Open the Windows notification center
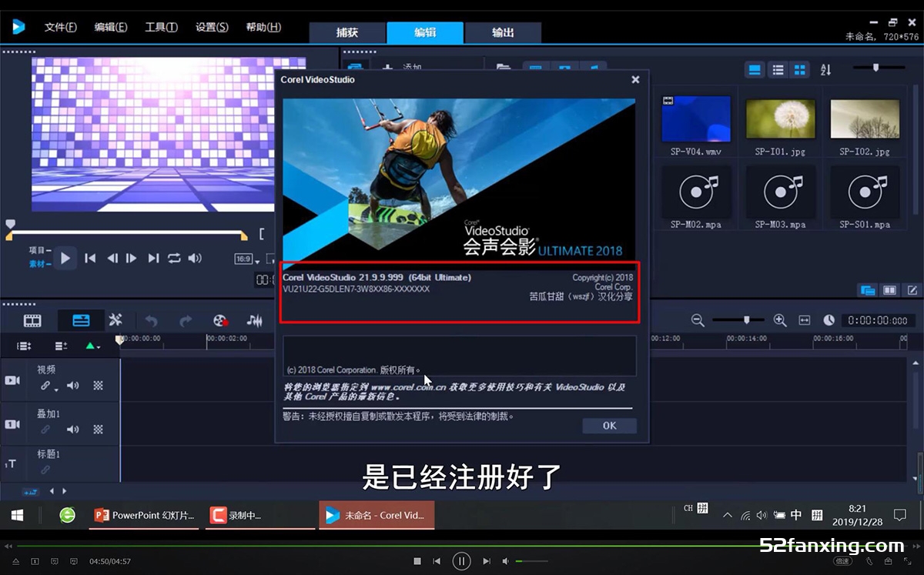 899,515
